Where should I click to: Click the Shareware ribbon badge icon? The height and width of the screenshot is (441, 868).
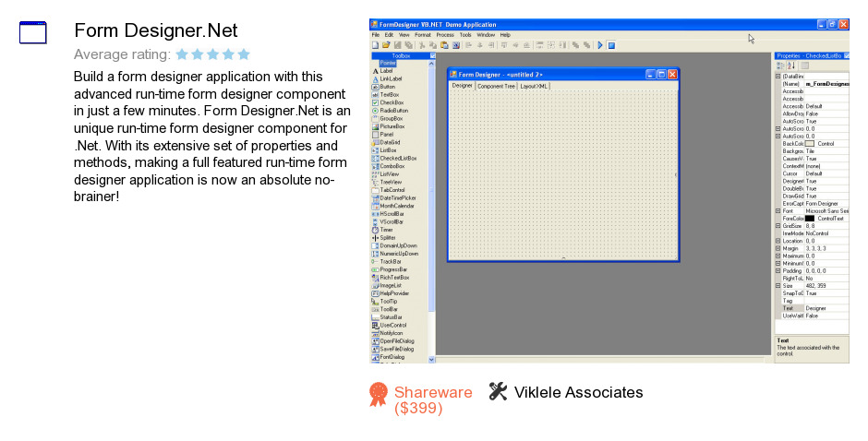[378, 395]
